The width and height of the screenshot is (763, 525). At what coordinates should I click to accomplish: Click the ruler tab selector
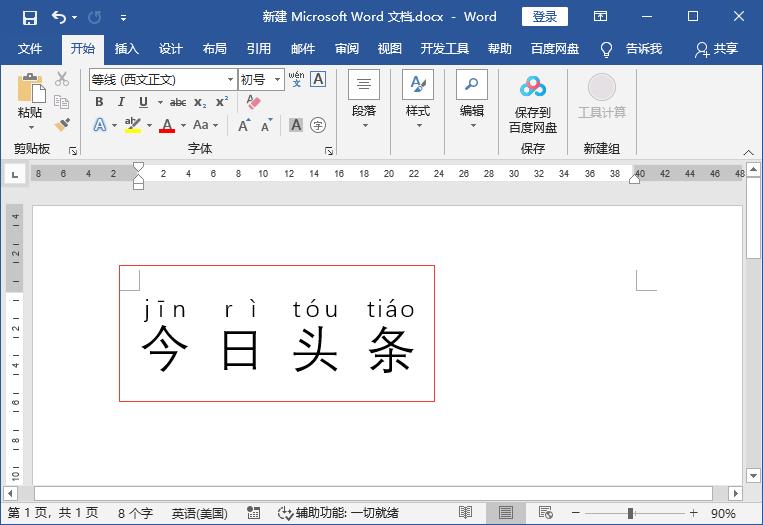coord(15,174)
